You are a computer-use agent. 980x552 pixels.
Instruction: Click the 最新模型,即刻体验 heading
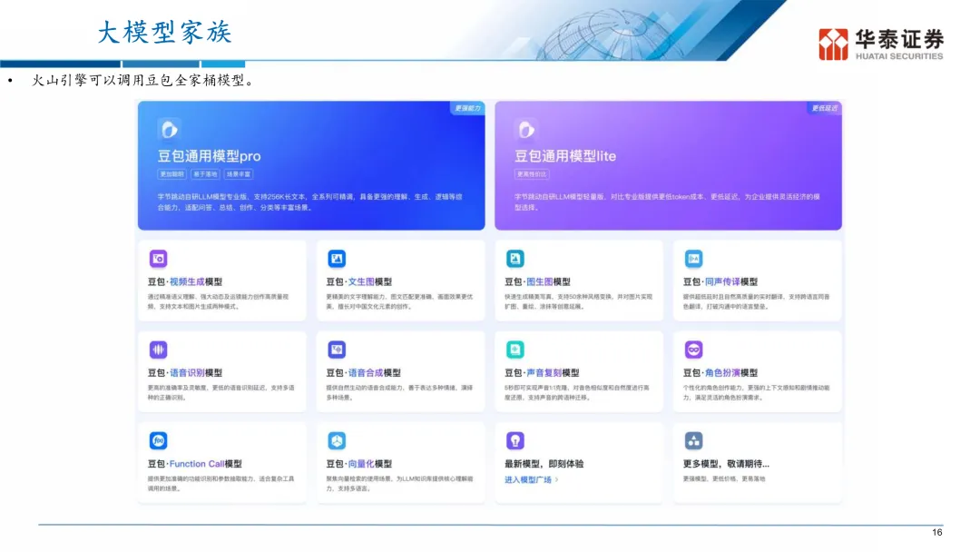coord(544,464)
